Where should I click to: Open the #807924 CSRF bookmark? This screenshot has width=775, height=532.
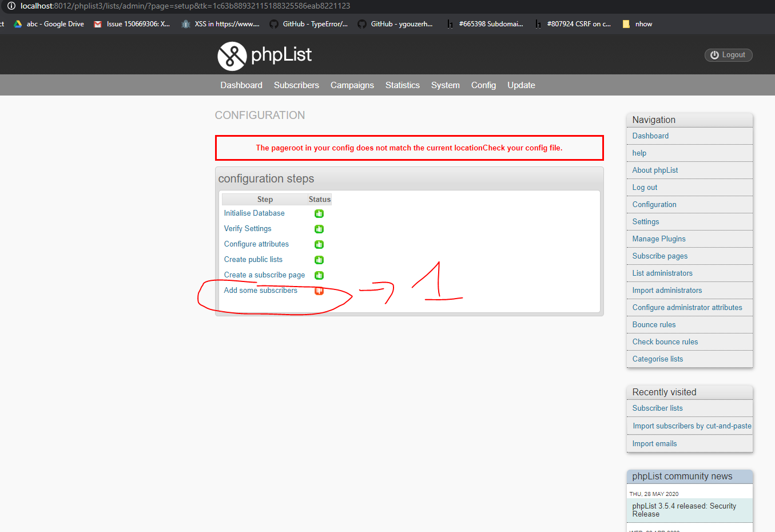(573, 24)
